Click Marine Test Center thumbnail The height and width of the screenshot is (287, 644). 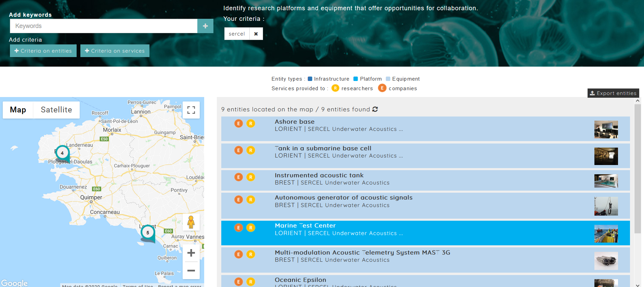click(x=606, y=233)
